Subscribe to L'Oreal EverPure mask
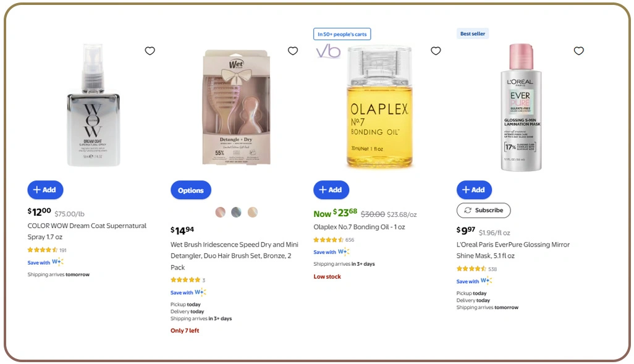Viewport: 634px width, 364px height. point(483,210)
